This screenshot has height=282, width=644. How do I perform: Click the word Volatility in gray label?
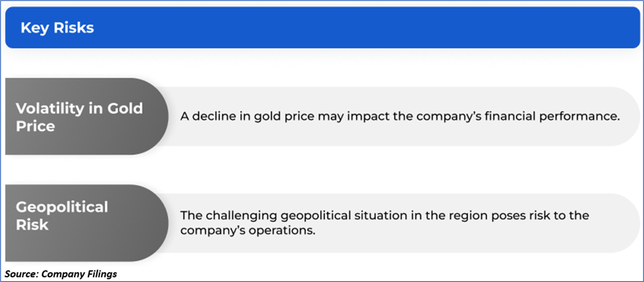50,108
